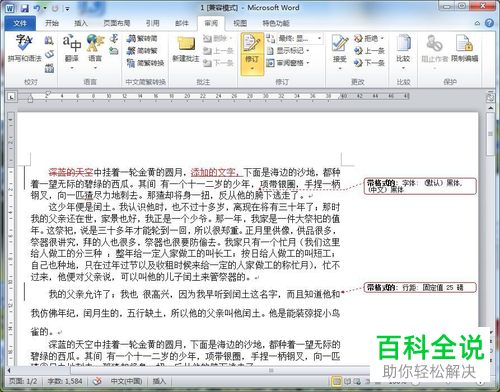This screenshot has height=392, width=500.
Task: Insert a comment with 新建批注
Action: (x=186, y=49)
